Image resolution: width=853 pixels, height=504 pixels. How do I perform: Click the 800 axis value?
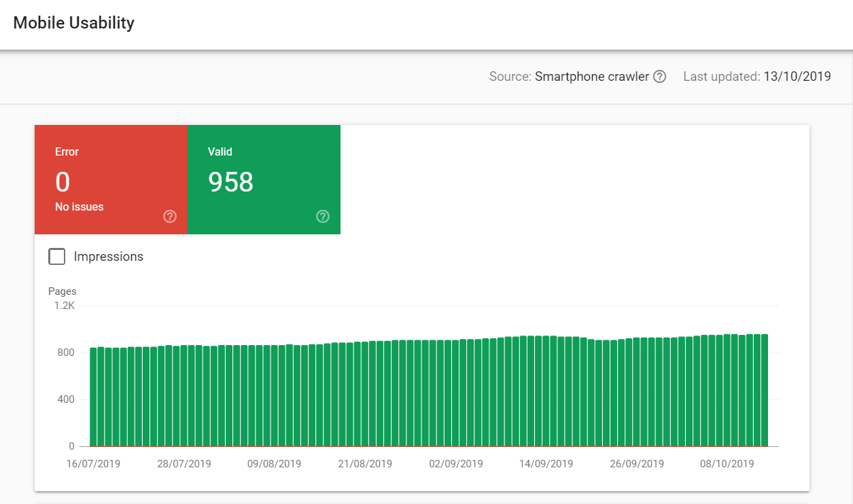65,353
